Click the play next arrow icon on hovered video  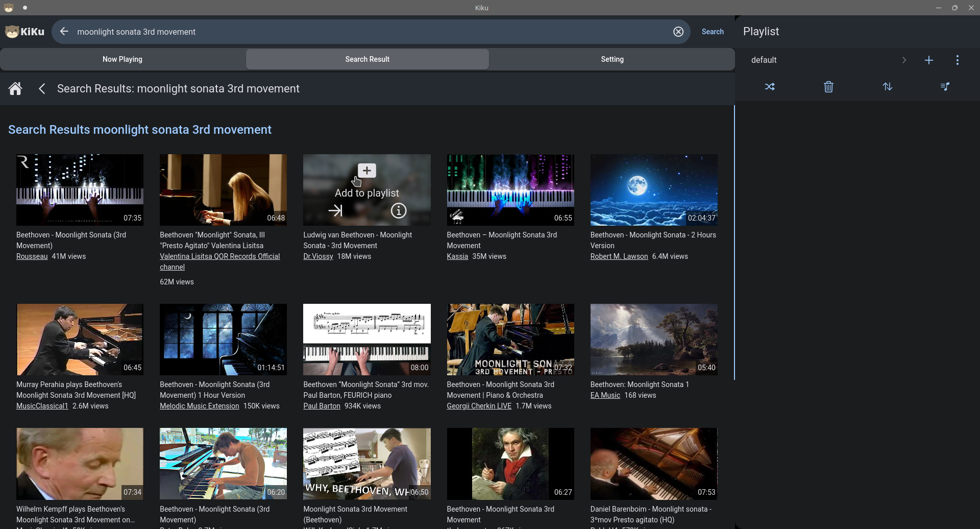tap(335, 210)
